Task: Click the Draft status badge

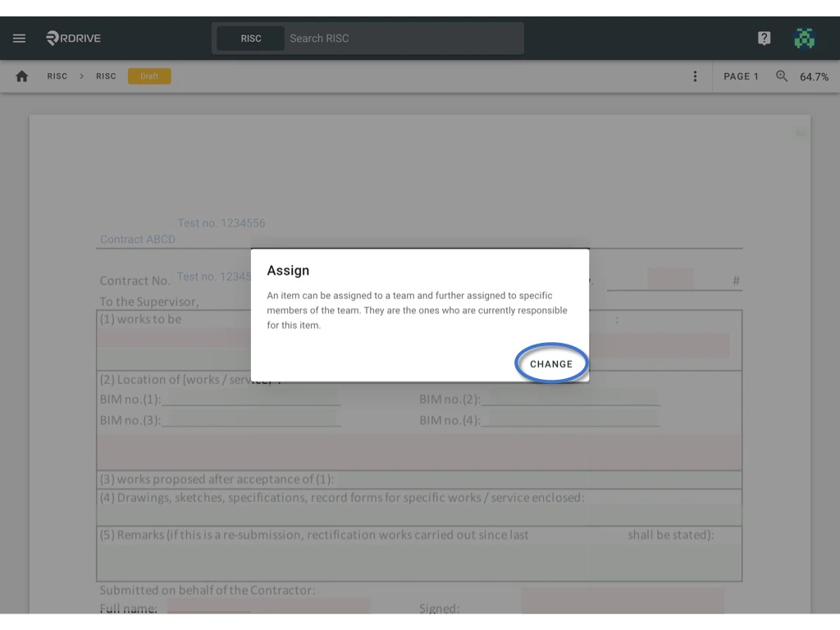Action: click(149, 75)
